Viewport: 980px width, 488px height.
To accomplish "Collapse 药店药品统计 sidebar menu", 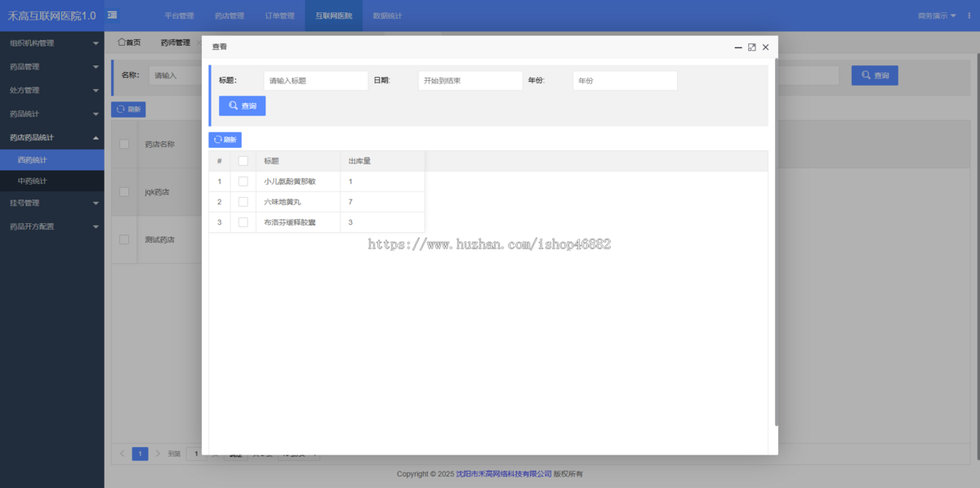I will coord(52,138).
